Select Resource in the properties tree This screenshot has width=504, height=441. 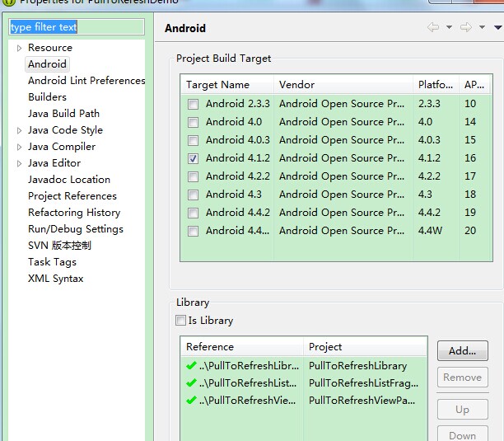coord(50,48)
